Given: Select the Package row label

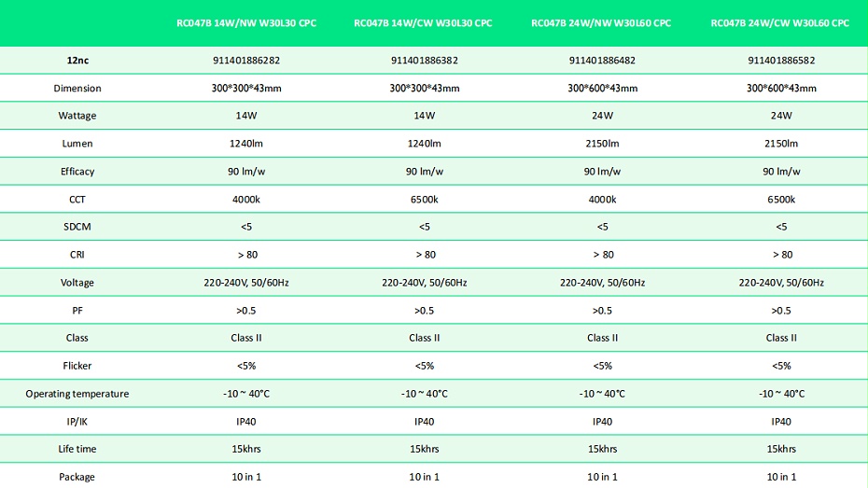Looking at the screenshot, I should (77, 477).
